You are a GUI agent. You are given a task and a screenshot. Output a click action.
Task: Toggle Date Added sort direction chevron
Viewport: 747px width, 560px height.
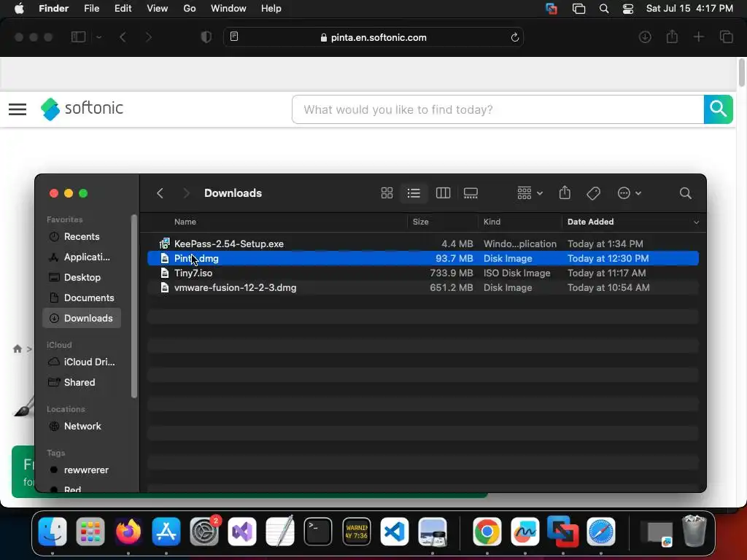(696, 222)
